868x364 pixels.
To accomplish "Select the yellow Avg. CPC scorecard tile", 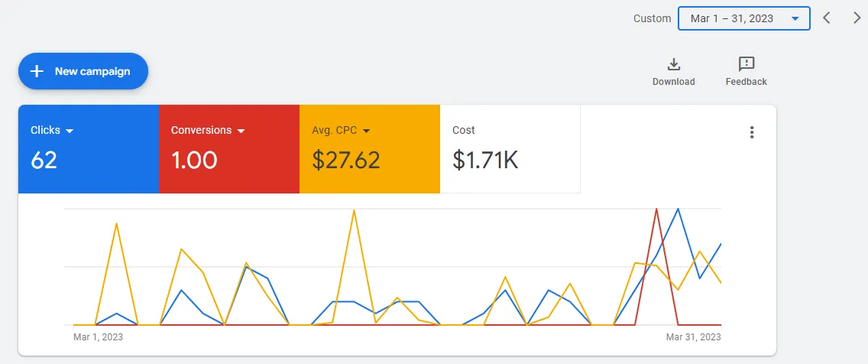I will 370,149.
